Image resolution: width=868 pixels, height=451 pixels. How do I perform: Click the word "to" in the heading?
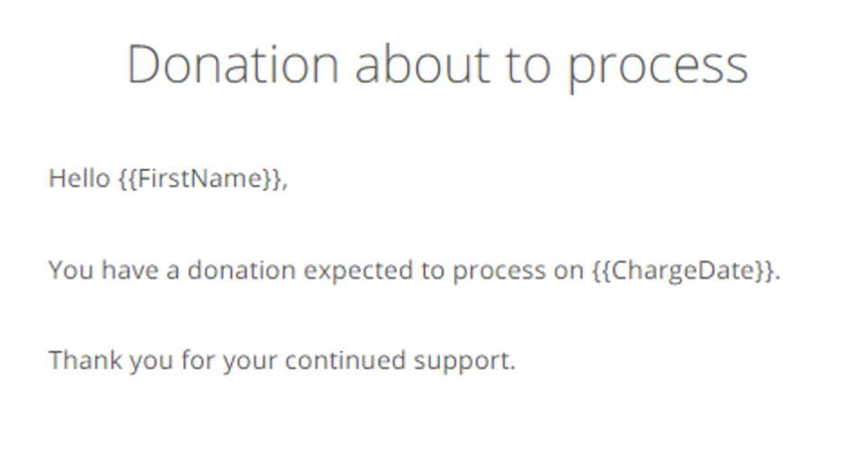point(529,67)
